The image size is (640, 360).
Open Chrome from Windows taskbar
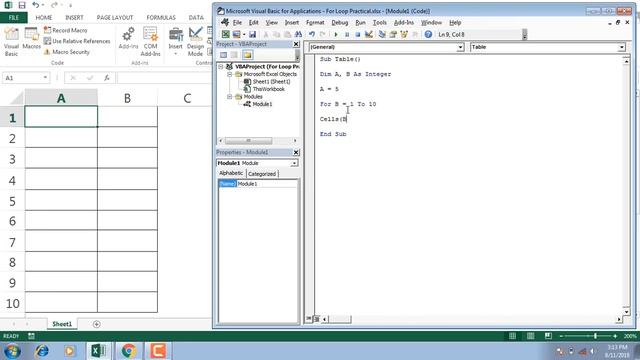pyautogui.click(x=128, y=351)
